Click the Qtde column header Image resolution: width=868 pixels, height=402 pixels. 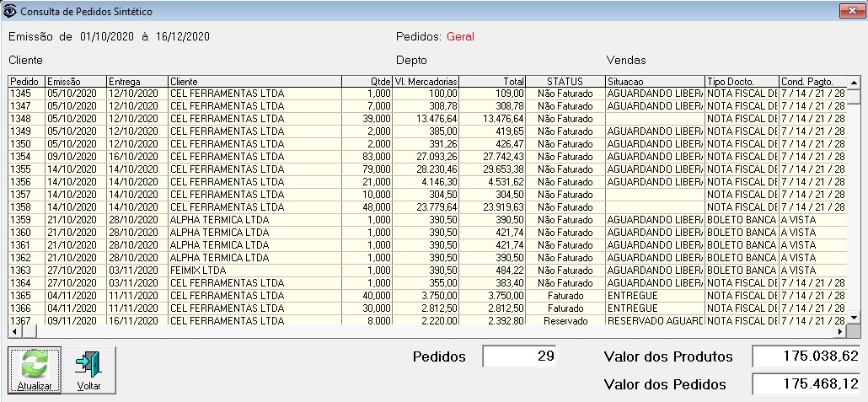[367, 81]
